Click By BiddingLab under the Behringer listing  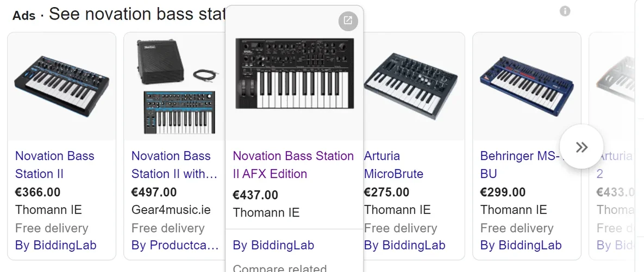[521, 245]
